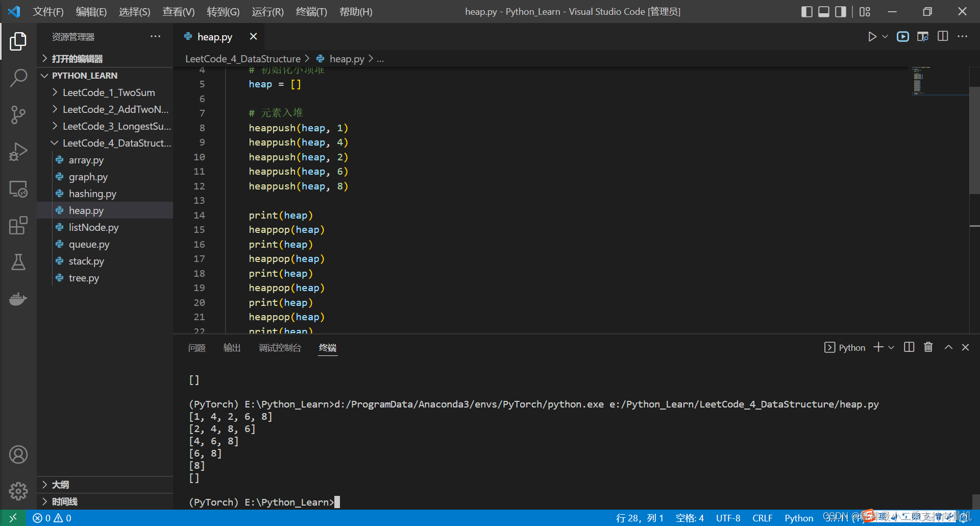
Task: Open the 查看(V) menu
Action: coord(179,12)
